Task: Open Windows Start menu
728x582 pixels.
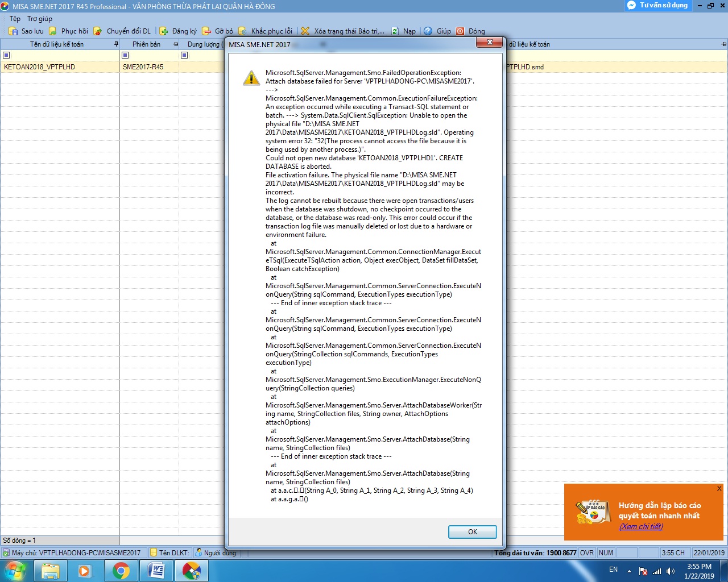Action: (15, 571)
